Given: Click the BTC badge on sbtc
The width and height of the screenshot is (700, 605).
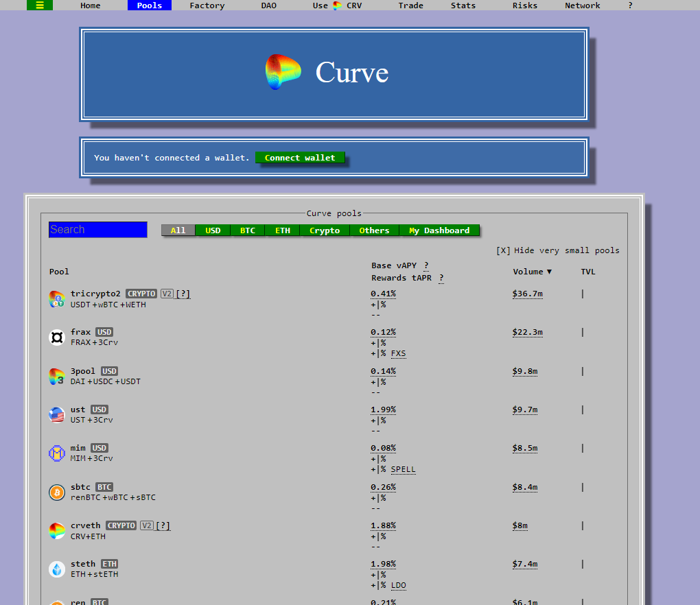Looking at the screenshot, I should 104,487.
